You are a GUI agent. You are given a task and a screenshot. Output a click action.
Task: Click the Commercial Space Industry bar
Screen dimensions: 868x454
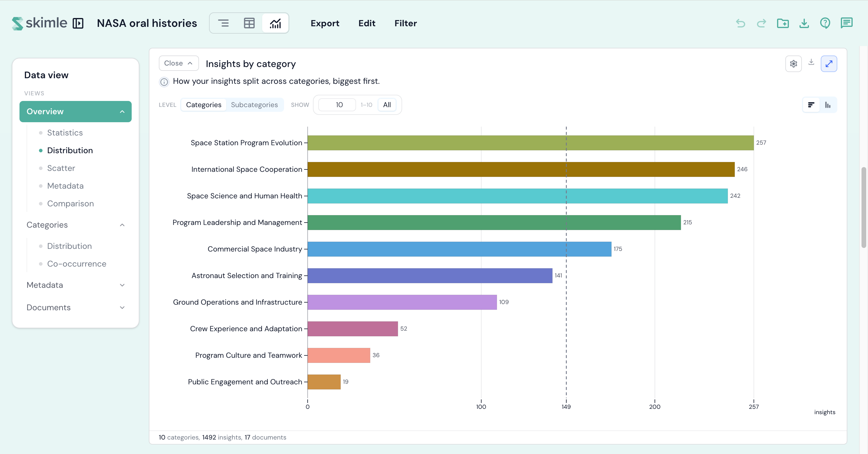[459, 249]
